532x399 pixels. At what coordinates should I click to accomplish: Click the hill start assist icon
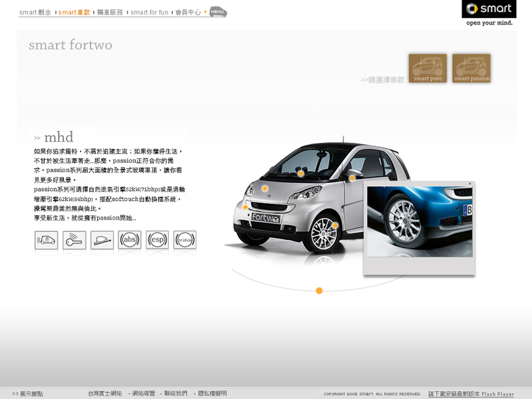(x=102, y=240)
